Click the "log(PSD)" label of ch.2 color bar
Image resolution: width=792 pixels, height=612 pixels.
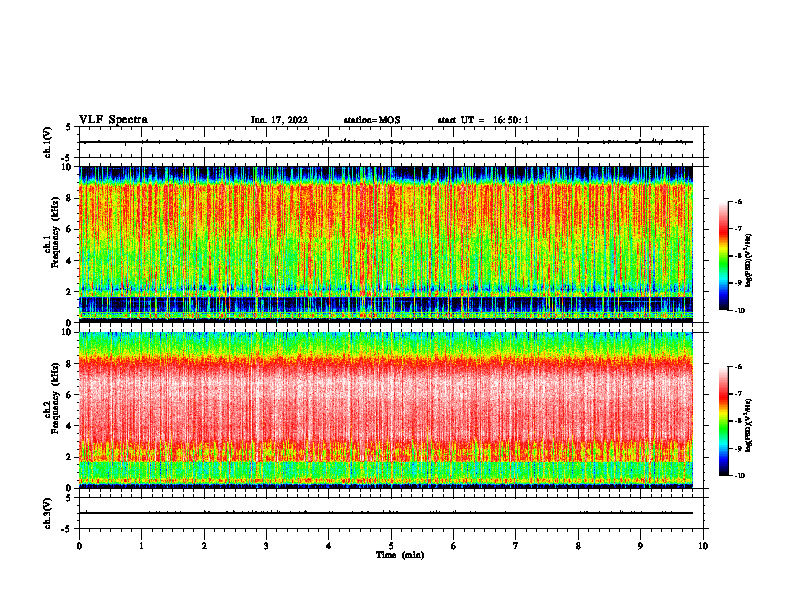[x=749, y=425]
